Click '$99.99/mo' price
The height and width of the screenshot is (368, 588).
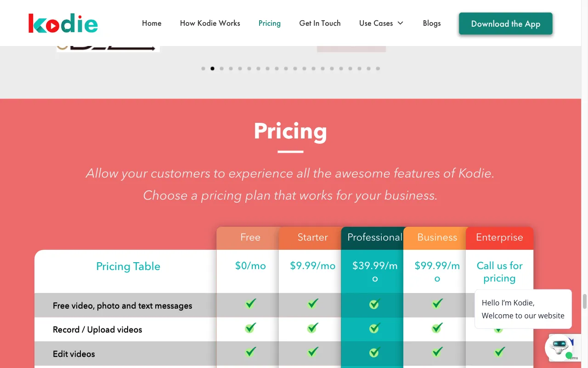click(x=437, y=272)
